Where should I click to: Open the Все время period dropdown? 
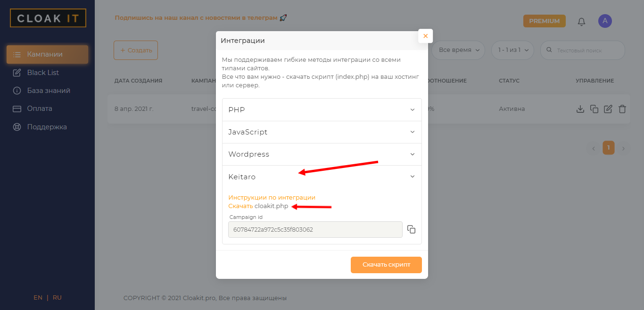458,50
